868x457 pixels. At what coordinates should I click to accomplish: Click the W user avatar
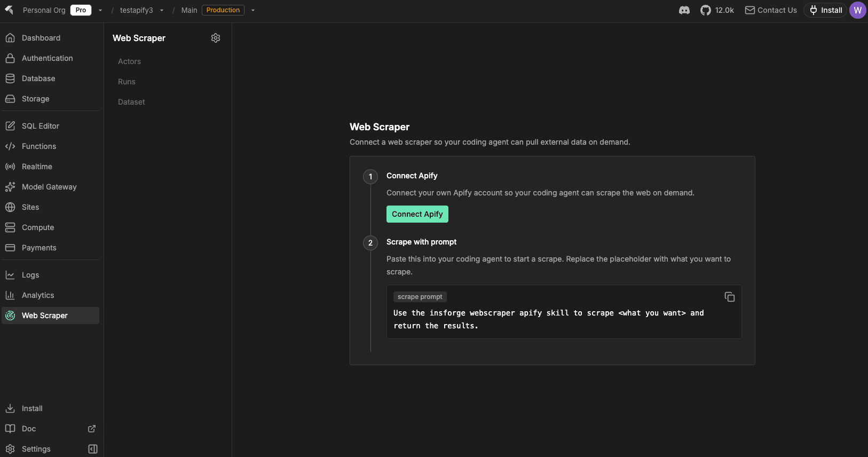[x=857, y=10]
